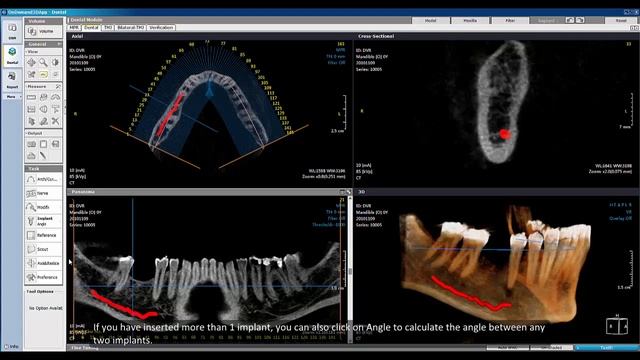640x360 pixels.
Task: Select the ruler distance measure tool
Action: pos(31,97)
